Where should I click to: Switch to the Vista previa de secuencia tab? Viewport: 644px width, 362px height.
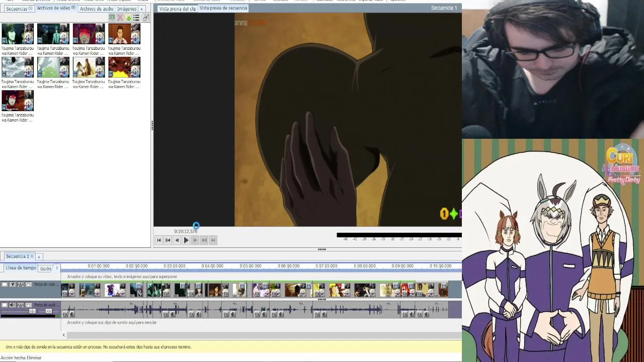pyautogui.click(x=223, y=8)
